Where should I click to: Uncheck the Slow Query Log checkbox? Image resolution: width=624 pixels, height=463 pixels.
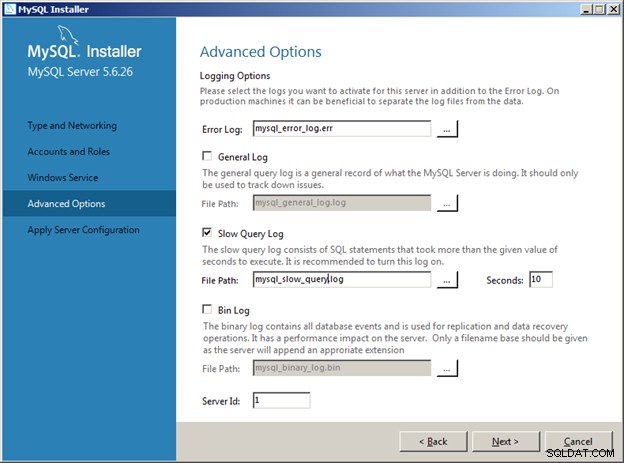click(x=207, y=232)
